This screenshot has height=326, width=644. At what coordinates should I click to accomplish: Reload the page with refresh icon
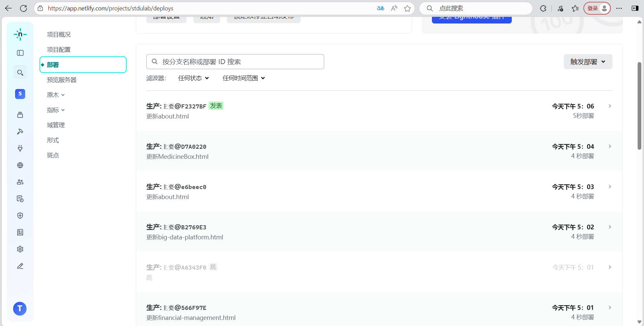23,8
